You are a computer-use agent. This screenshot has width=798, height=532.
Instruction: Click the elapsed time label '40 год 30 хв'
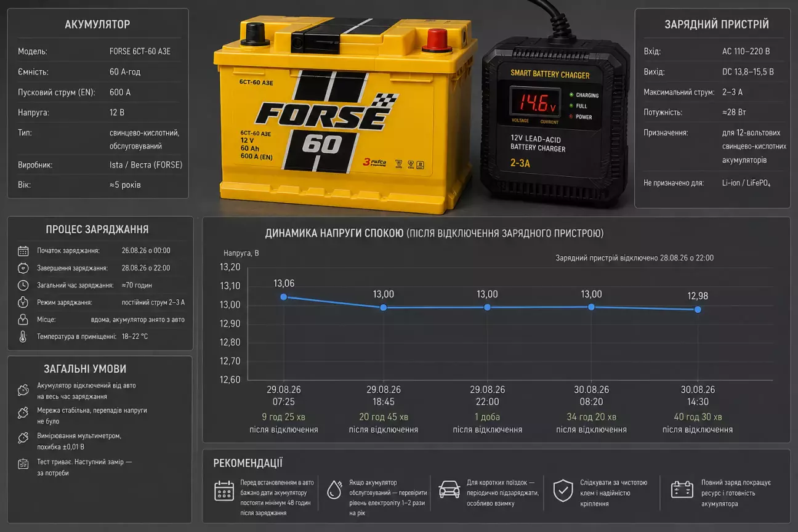point(698,417)
